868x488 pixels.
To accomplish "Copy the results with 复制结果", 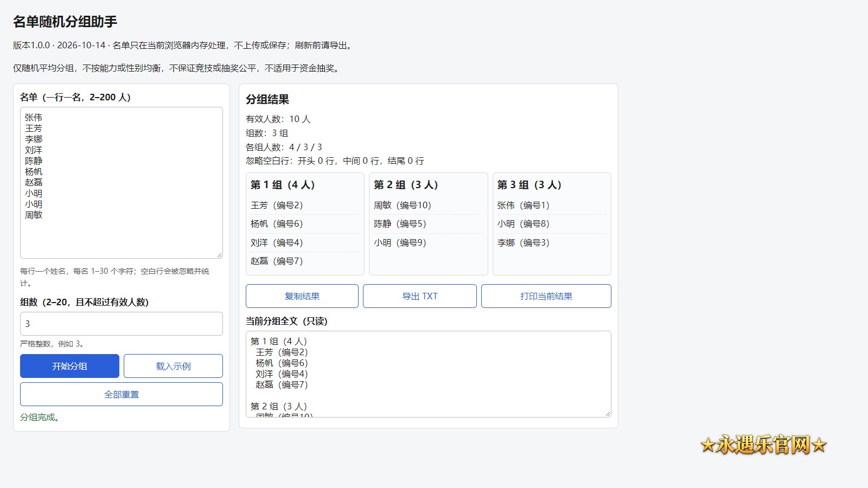I will [302, 296].
